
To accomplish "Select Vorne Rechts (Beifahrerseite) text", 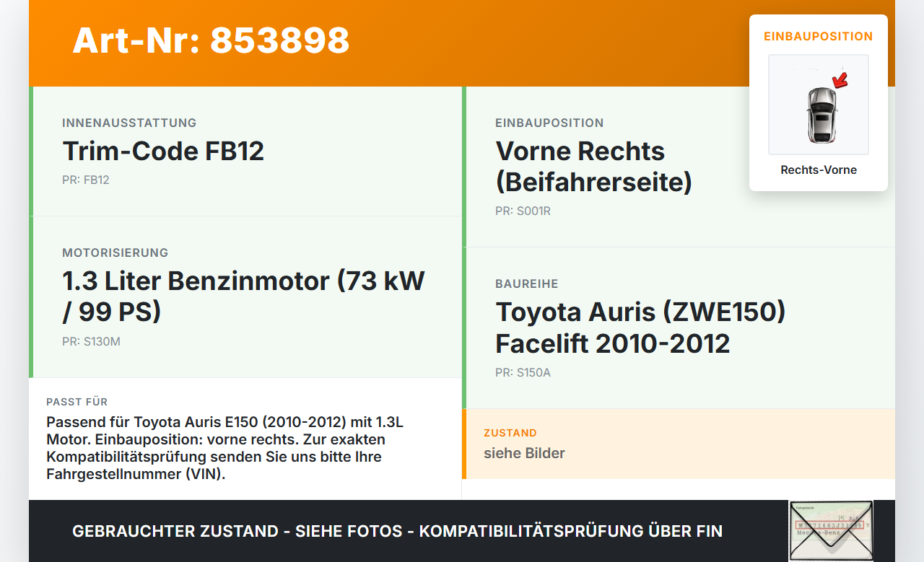I will click(593, 166).
